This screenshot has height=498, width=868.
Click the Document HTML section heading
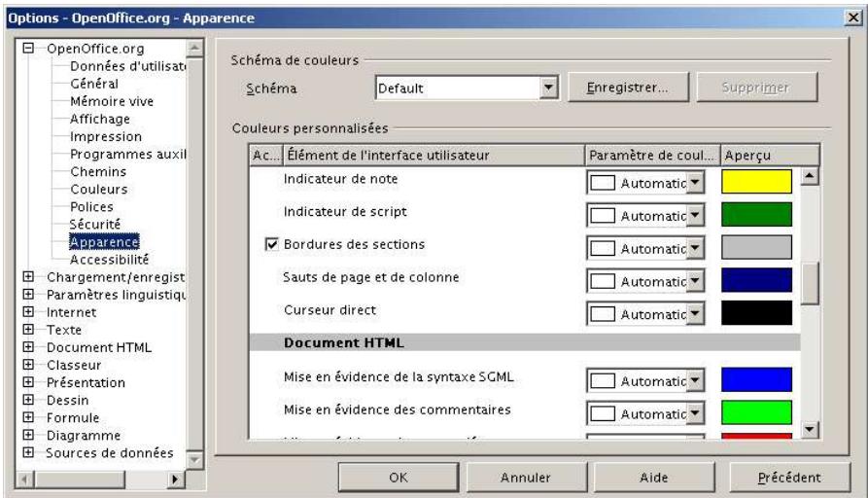(344, 343)
